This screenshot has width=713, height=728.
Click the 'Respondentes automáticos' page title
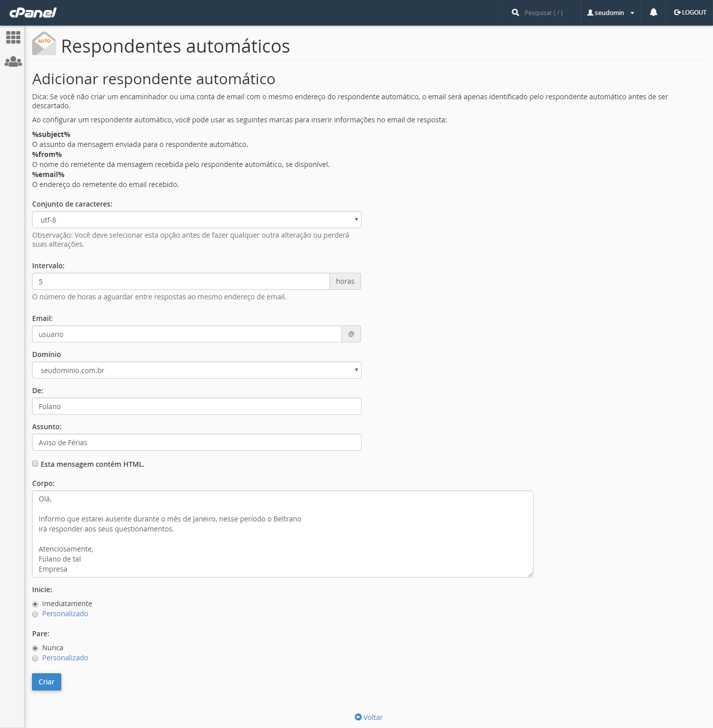(175, 46)
